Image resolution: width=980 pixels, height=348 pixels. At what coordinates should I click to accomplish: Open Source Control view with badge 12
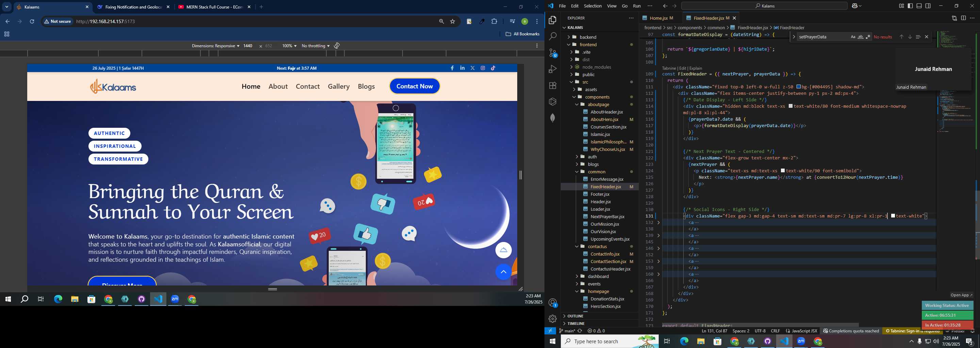point(553,53)
